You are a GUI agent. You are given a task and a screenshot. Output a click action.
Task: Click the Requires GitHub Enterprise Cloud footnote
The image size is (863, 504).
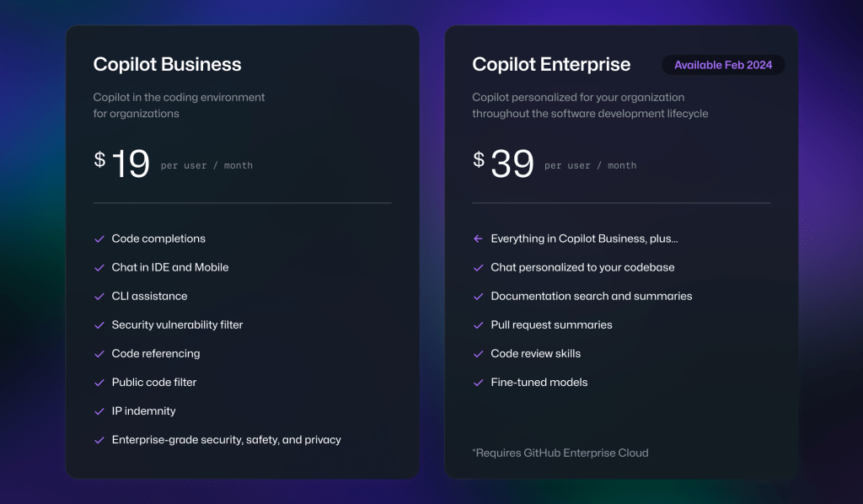(x=560, y=453)
